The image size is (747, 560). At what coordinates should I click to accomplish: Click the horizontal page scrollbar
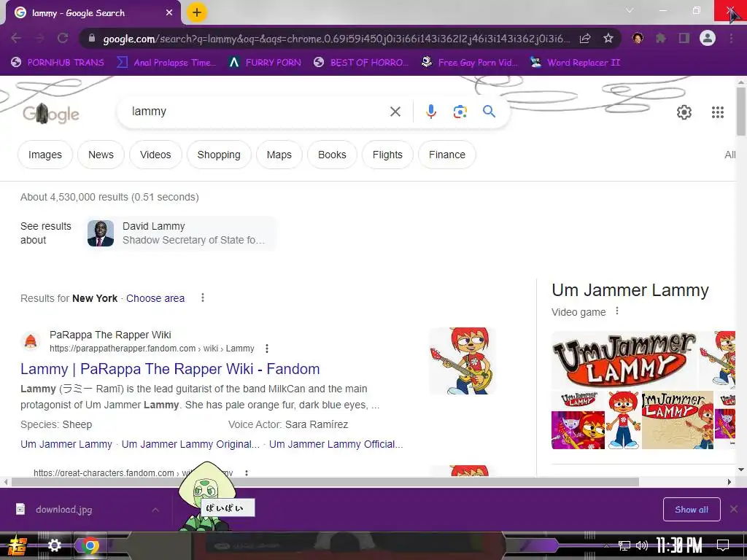(x=325, y=482)
